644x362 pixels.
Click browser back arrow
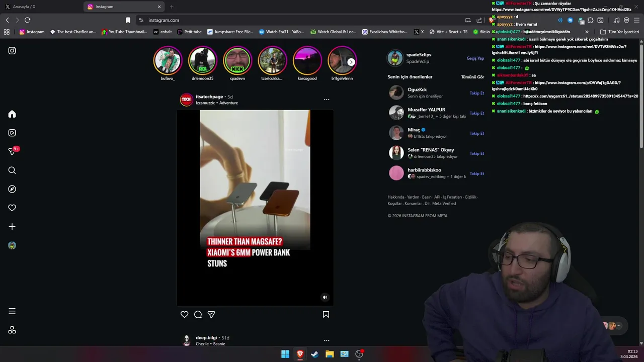[7, 20]
